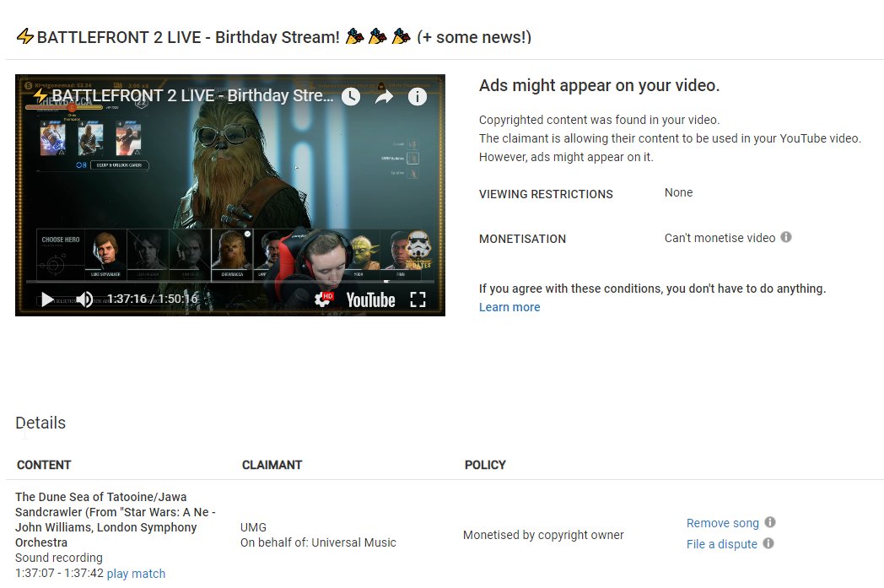Play the embedded video
The width and height of the screenshot is (884, 588).
[x=46, y=299]
